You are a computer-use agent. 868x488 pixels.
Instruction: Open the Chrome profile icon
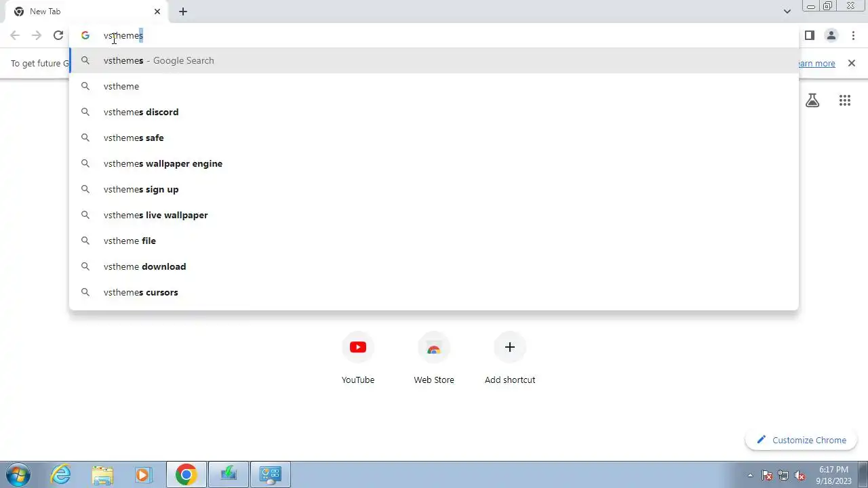831,35
